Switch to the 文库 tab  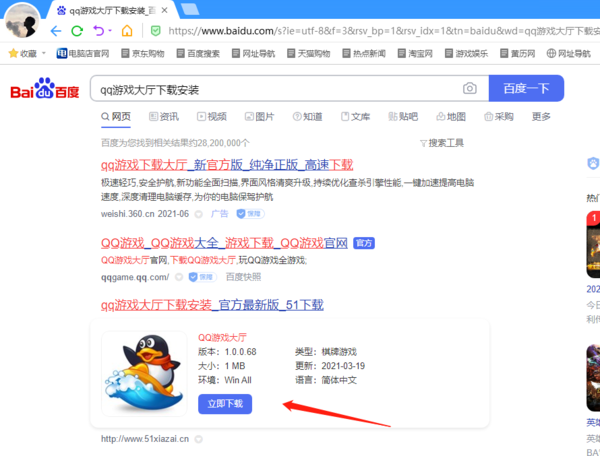355,116
